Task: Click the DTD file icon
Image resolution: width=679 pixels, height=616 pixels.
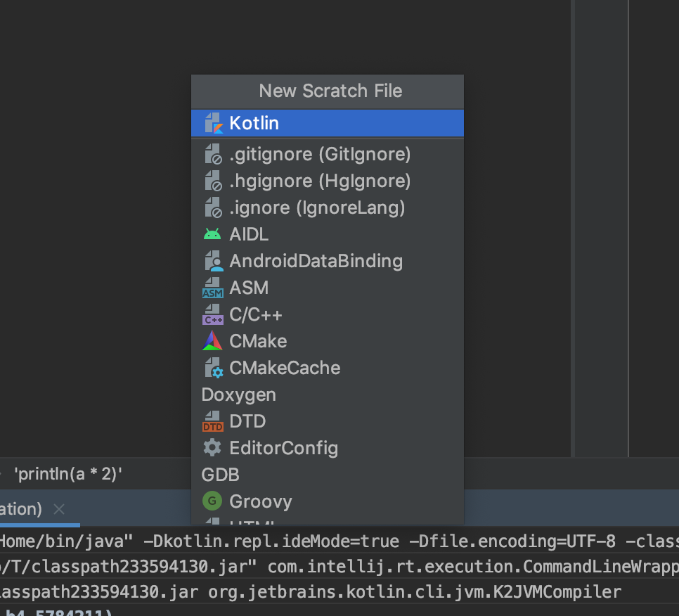Action: click(212, 421)
